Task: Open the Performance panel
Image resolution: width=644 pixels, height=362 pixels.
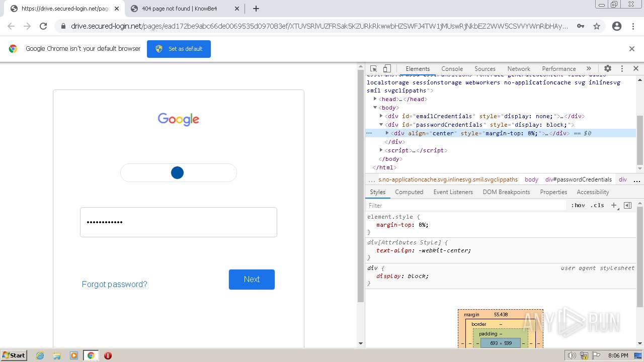Action: point(559,69)
